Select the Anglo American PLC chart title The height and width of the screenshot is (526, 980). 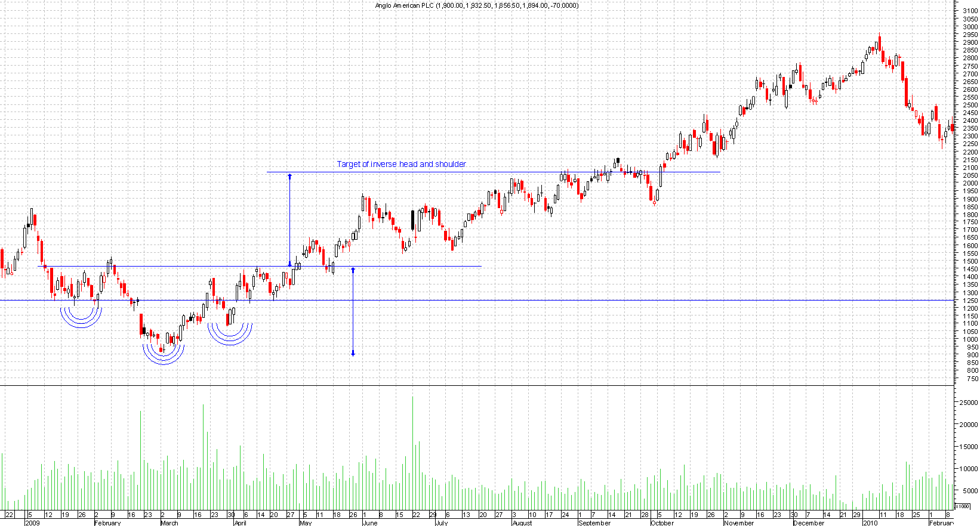coord(476,5)
